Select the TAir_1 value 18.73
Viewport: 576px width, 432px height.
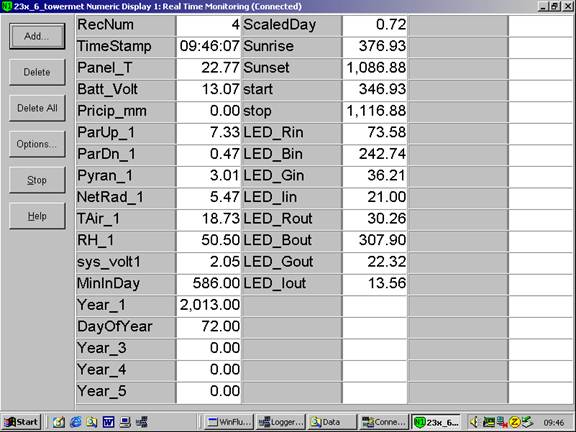209,219
